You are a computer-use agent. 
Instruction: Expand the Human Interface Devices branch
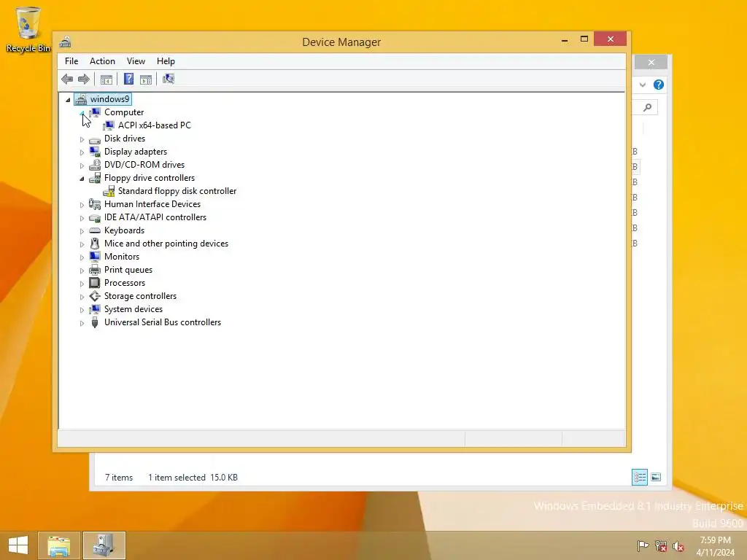[82, 205]
